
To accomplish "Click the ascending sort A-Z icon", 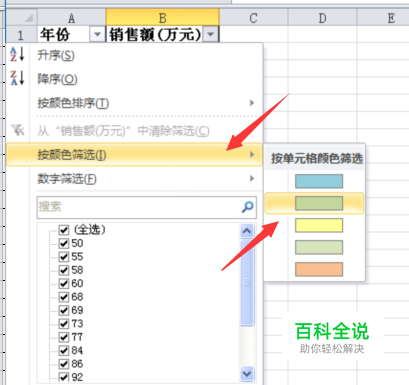I will tap(17, 54).
